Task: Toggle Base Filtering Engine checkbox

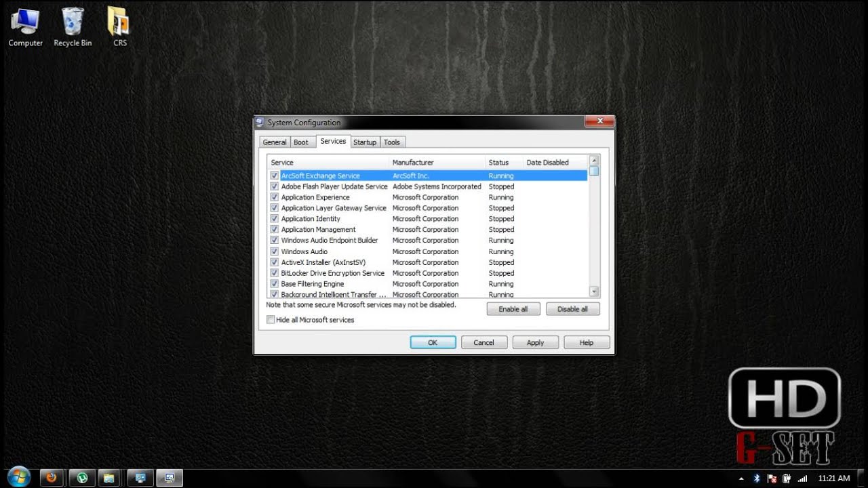Action: 275,284
